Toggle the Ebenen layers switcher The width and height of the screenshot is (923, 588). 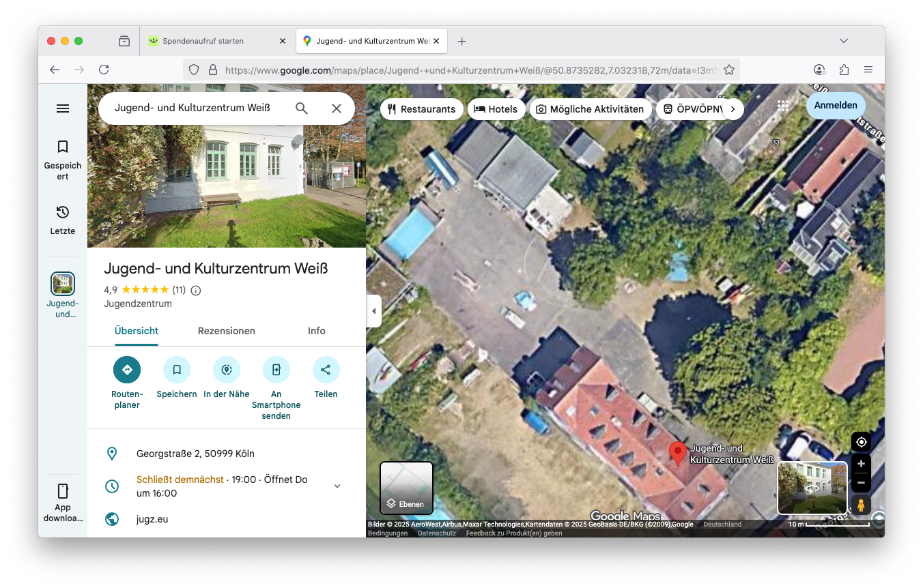point(406,488)
